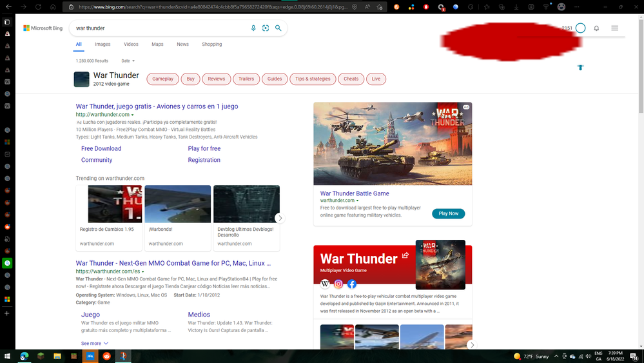The width and height of the screenshot is (644, 363).
Task: Open Edge extensions puzzle icon
Action: tap(470, 6)
